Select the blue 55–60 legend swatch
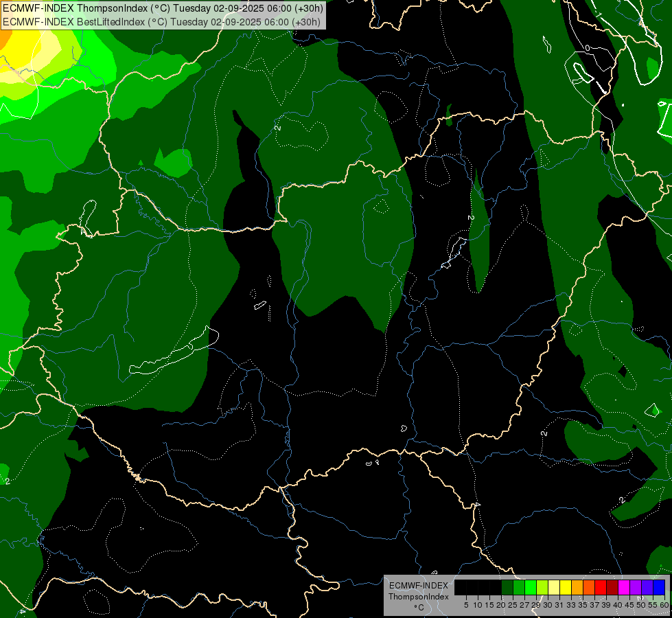672x618 pixels. (x=659, y=587)
